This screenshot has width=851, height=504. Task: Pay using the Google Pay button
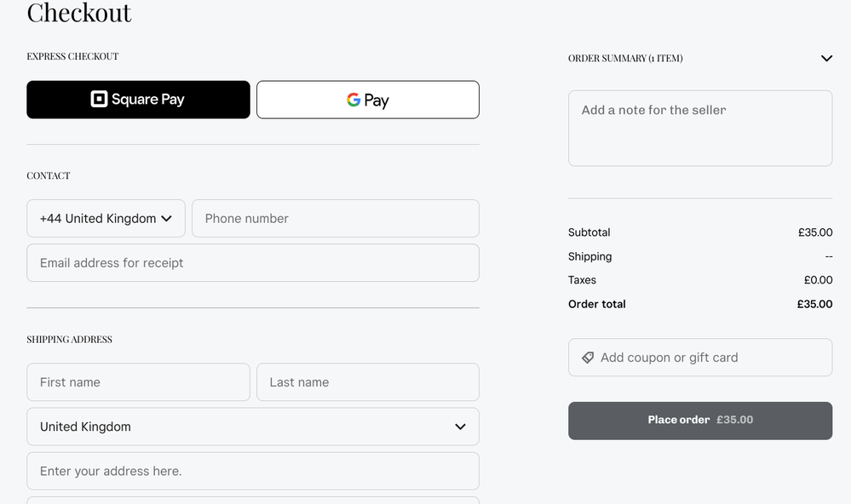367,100
